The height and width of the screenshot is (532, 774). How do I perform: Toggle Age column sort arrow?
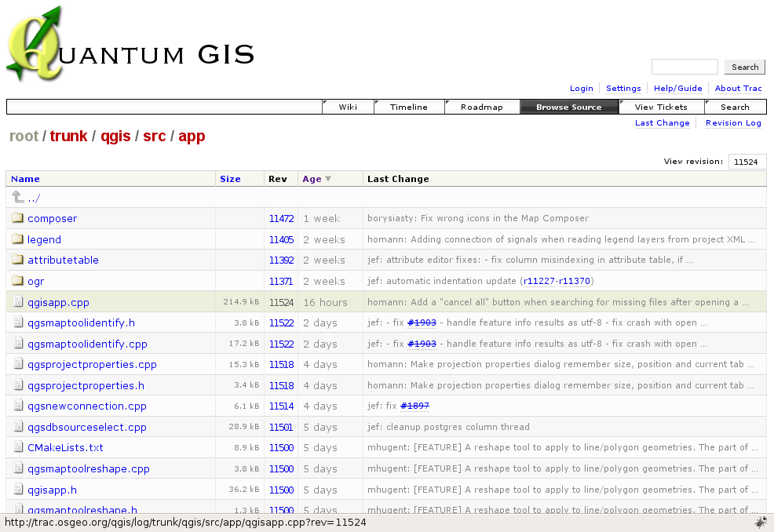[x=328, y=179]
